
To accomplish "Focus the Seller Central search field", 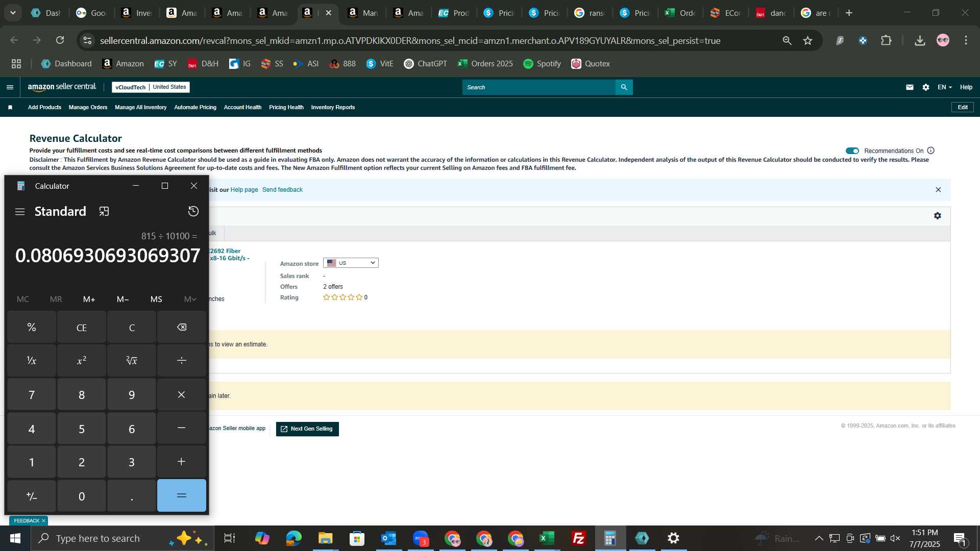I will [x=539, y=87].
